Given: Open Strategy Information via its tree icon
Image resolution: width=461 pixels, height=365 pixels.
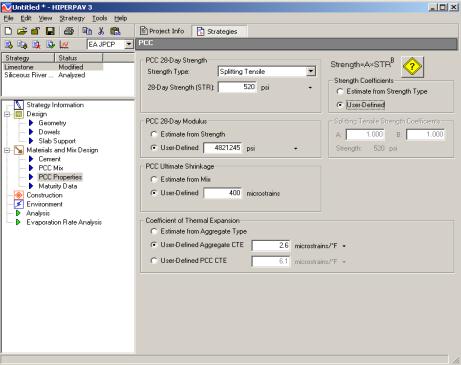Looking at the screenshot, I should coord(19,105).
